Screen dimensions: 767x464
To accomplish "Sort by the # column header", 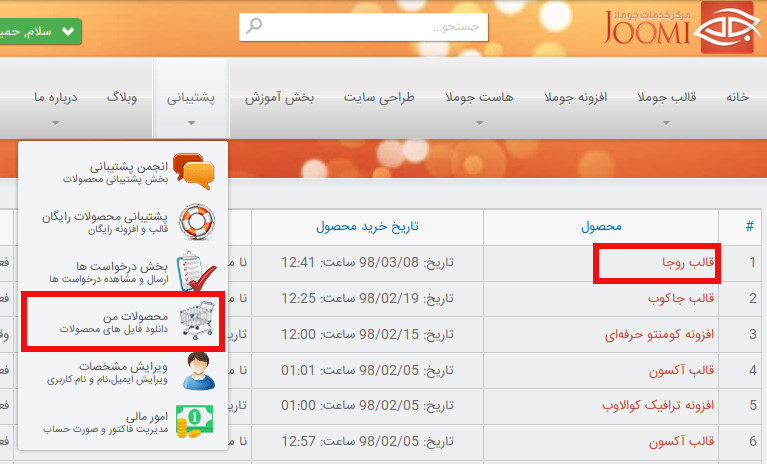I will [x=749, y=226].
